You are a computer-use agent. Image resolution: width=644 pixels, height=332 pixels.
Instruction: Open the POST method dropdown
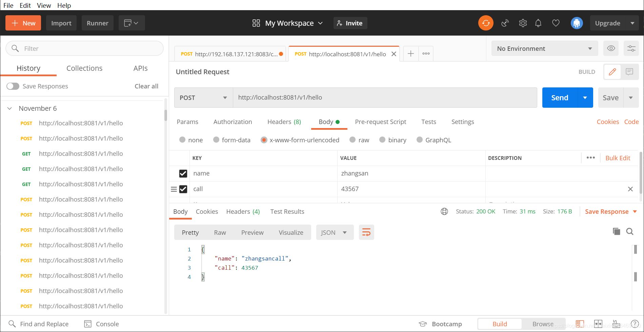pos(203,98)
